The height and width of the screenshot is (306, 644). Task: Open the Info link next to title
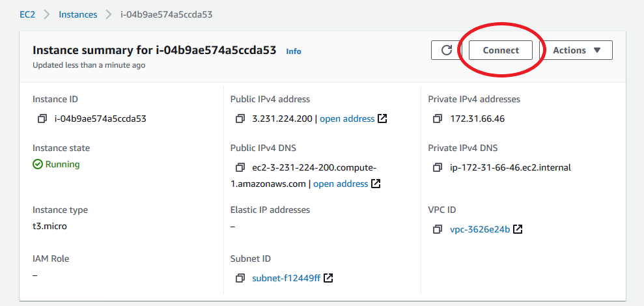[294, 51]
